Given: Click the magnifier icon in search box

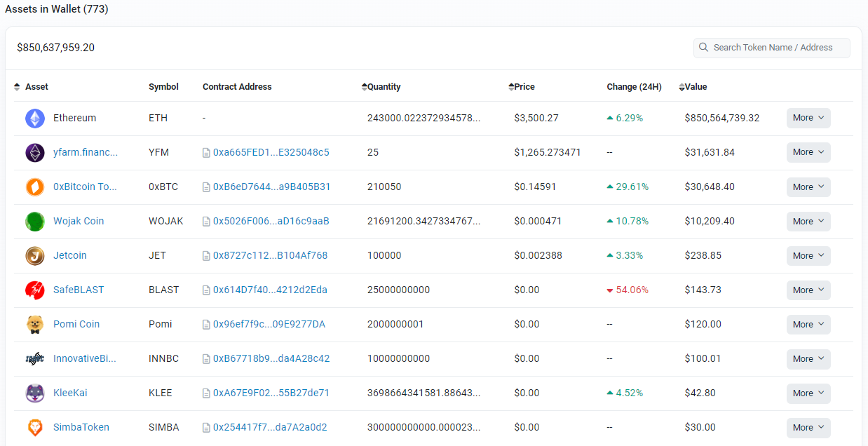Looking at the screenshot, I should pos(703,48).
